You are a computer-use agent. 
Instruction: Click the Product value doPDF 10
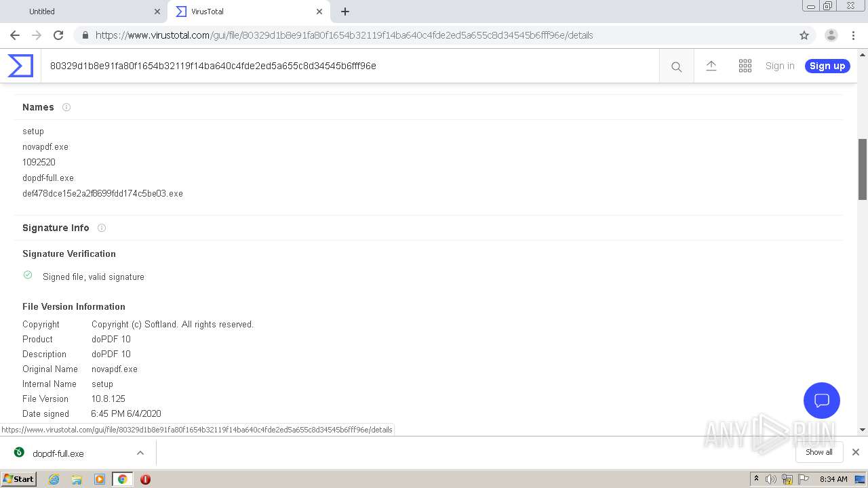(x=111, y=339)
